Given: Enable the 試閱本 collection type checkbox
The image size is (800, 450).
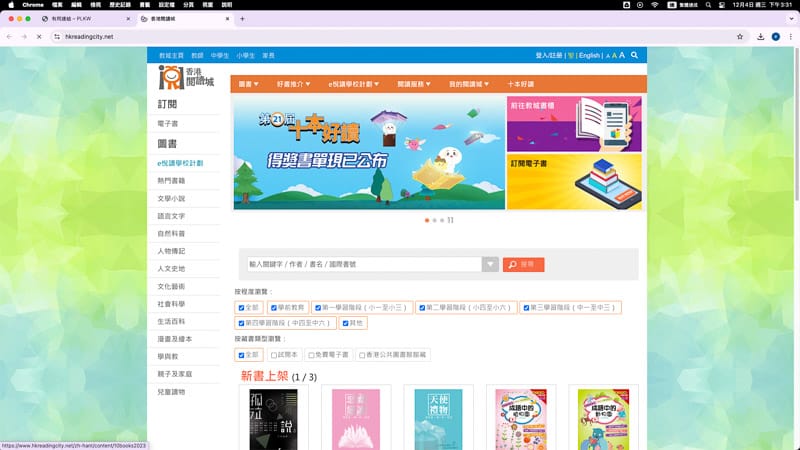Looking at the screenshot, I should coord(273,355).
